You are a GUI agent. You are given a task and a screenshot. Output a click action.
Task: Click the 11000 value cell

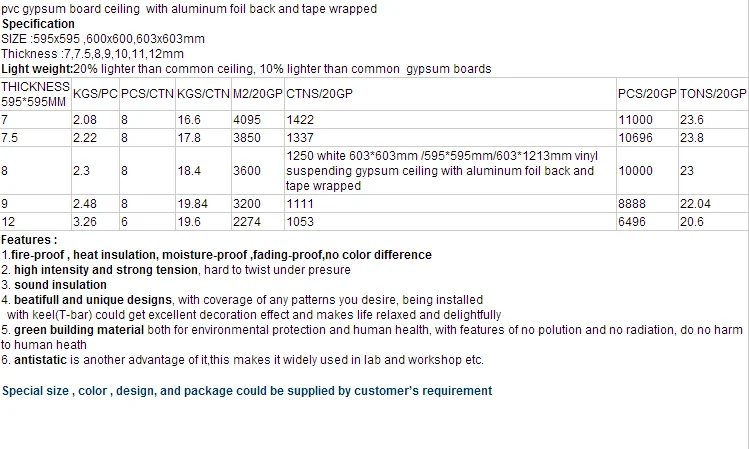636,118
